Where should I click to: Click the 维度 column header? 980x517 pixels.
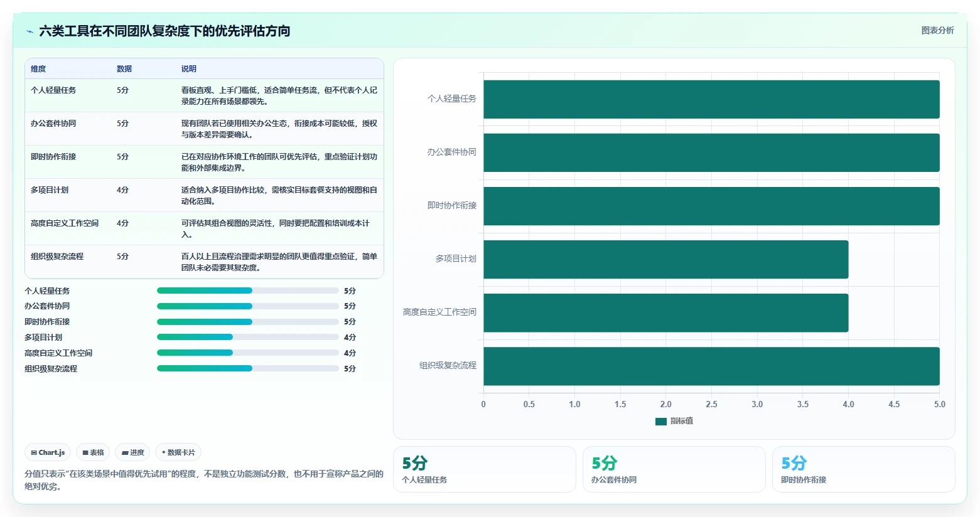pyautogui.click(x=38, y=69)
